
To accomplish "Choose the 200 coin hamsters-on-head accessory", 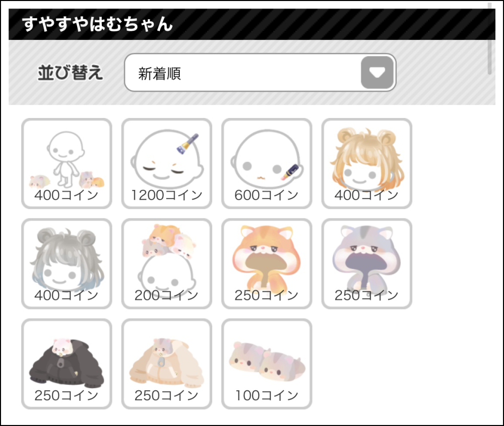I will [166, 264].
